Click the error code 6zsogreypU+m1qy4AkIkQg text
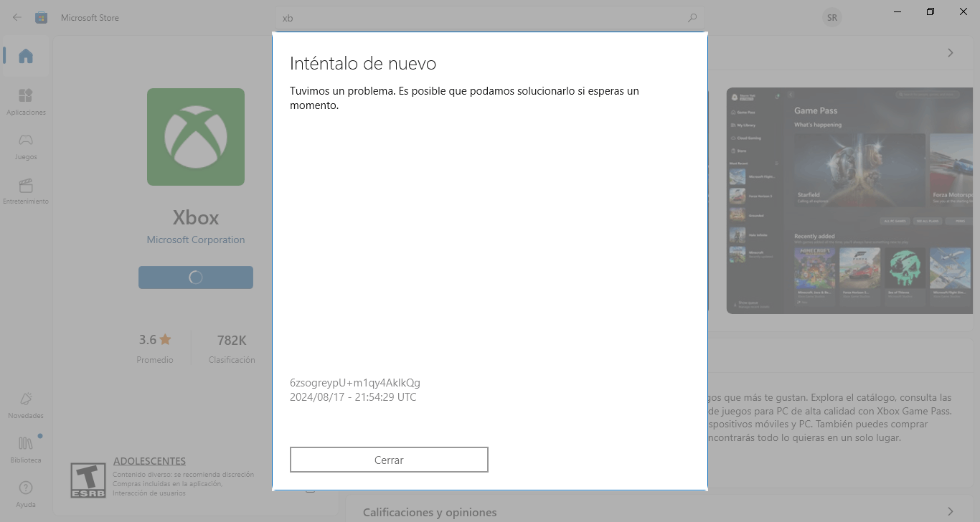980x522 pixels. tap(355, 382)
